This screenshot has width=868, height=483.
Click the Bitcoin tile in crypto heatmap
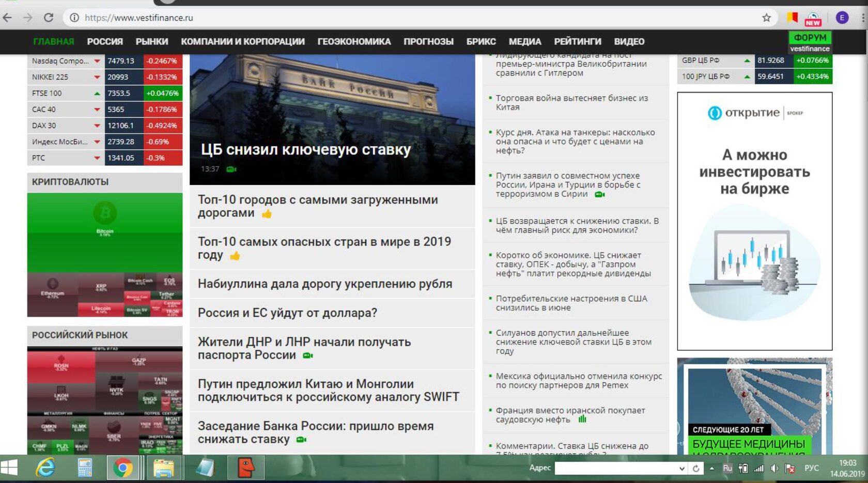105,232
